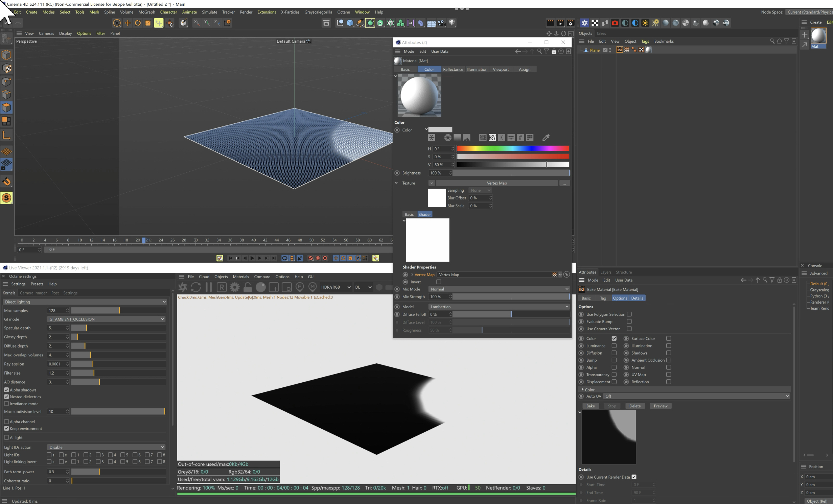Enable the Invert shader checkbox
Image resolution: width=833 pixels, height=504 pixels.
[439, 282]
